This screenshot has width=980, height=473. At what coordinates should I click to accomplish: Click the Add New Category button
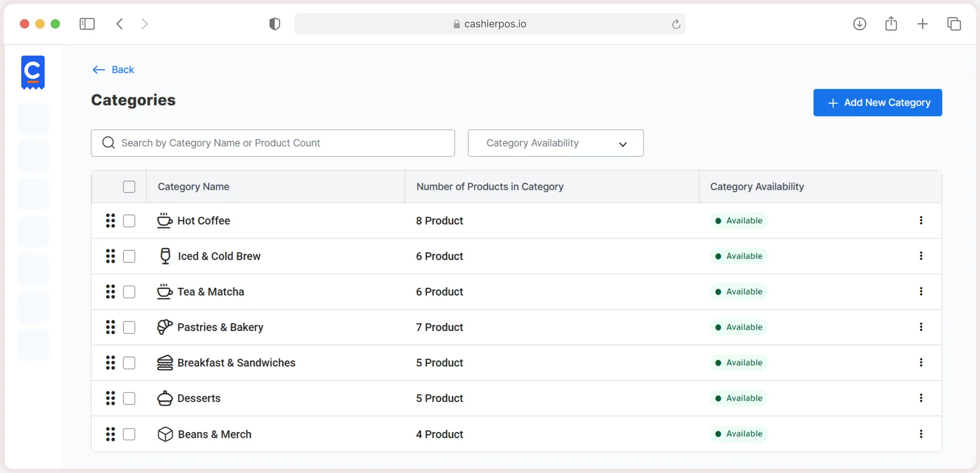(877, 103)
